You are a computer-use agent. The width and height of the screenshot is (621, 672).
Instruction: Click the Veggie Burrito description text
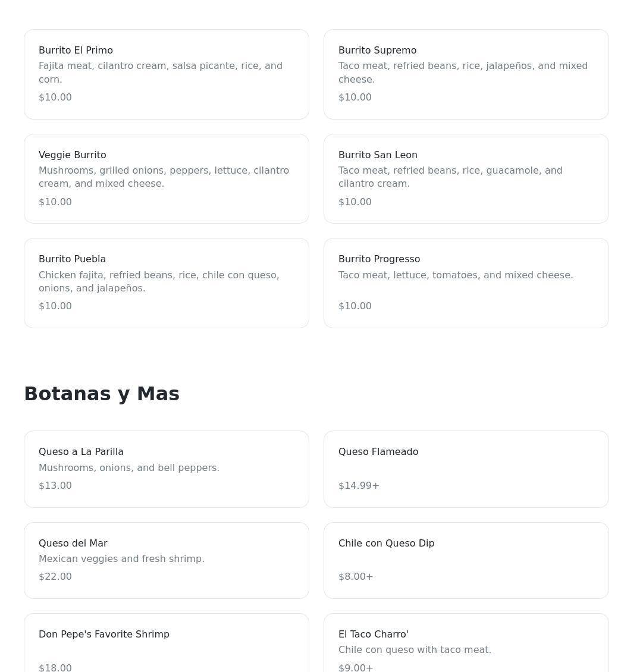(x=164, y=177)
